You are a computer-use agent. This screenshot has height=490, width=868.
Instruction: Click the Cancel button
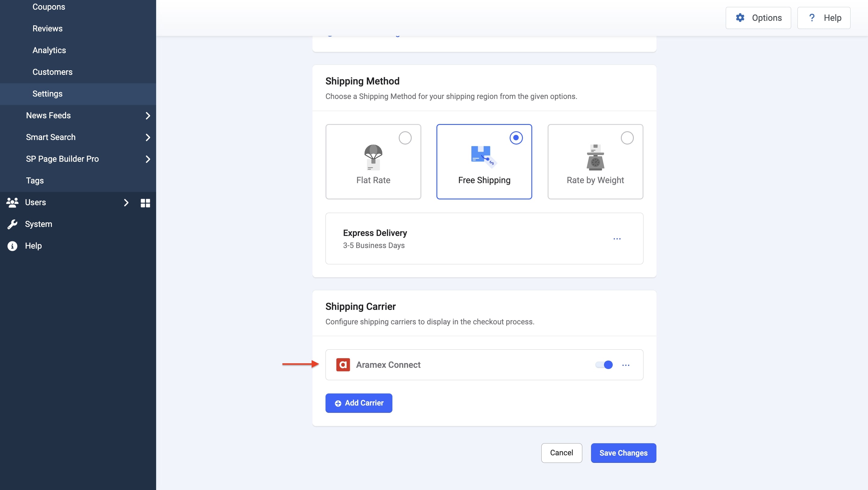pyautogui.click(x=561, y=453)
